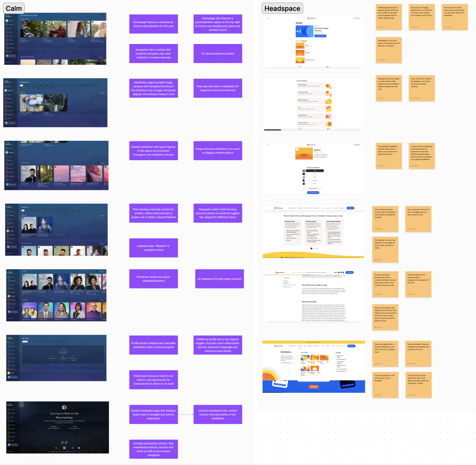This screenshot has width=476, height=465.
Task: Select the 'left-aligned article nav bar' sticky
Action: 386,317
